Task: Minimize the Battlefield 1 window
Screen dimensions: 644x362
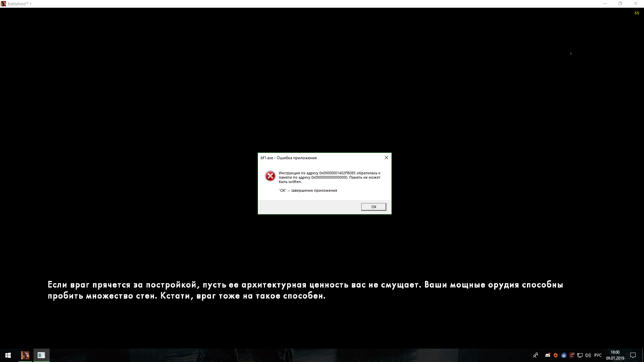Action: tap(605, 4)
